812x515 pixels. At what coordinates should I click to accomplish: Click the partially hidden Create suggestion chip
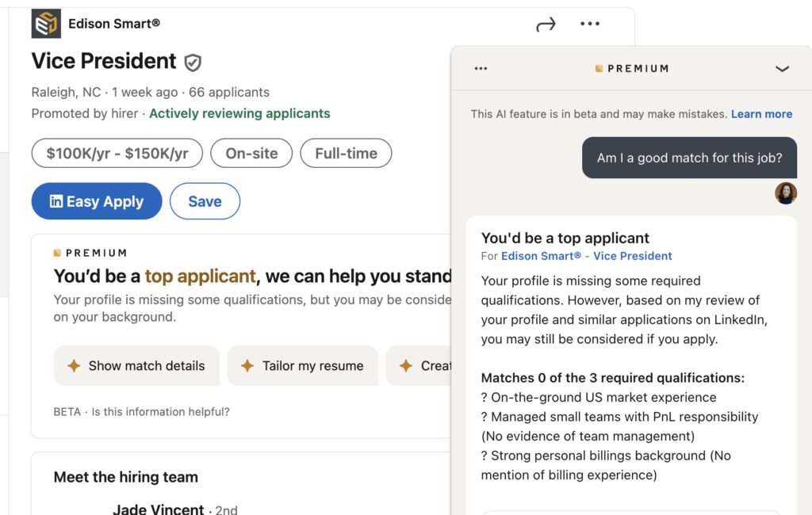(x=419, y=366)
